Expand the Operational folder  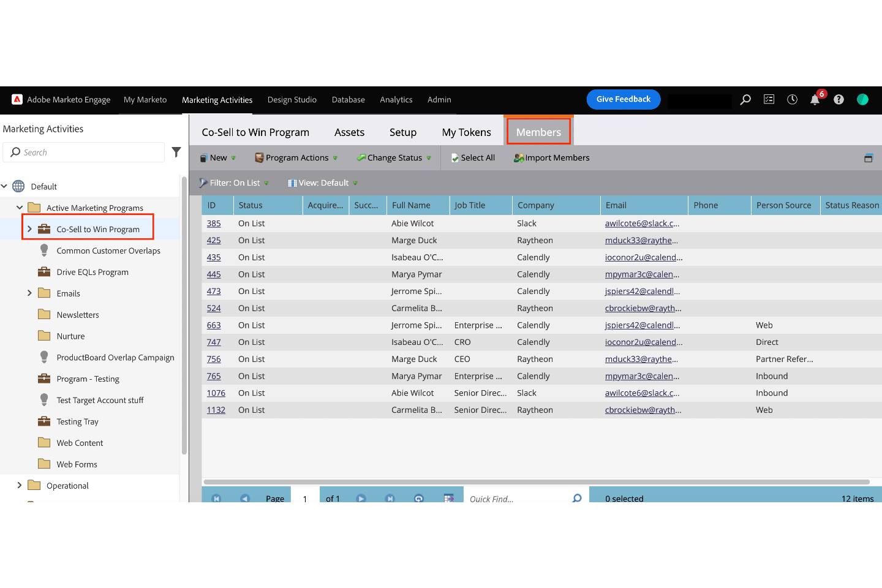[20, 486]
